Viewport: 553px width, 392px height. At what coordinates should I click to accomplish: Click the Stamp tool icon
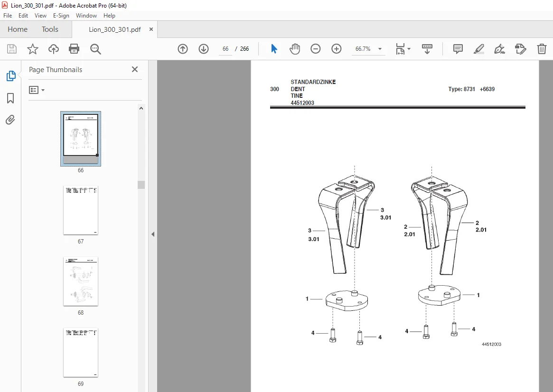click(x=520, y=49)
